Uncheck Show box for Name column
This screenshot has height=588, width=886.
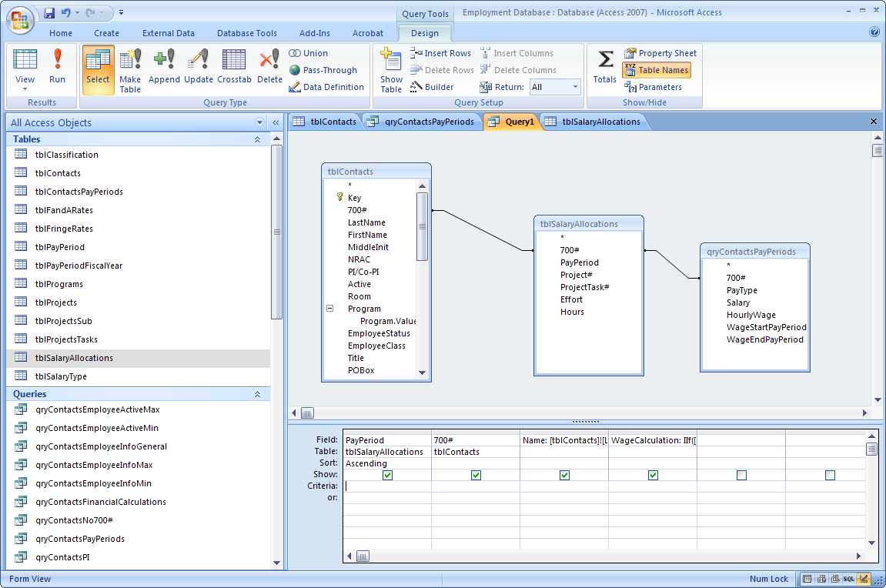point(564,475)
